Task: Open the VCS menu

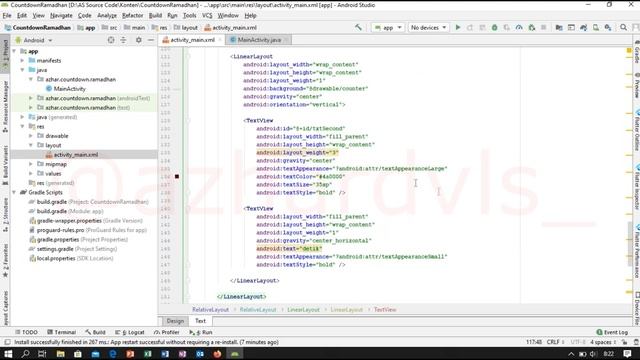Action: click(207, 16)
